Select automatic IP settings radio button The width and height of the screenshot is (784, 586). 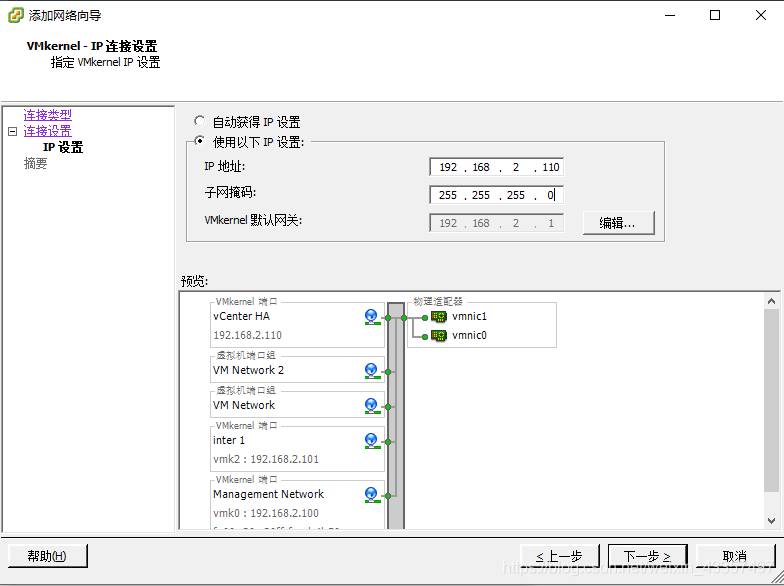[x=200, y=121]
